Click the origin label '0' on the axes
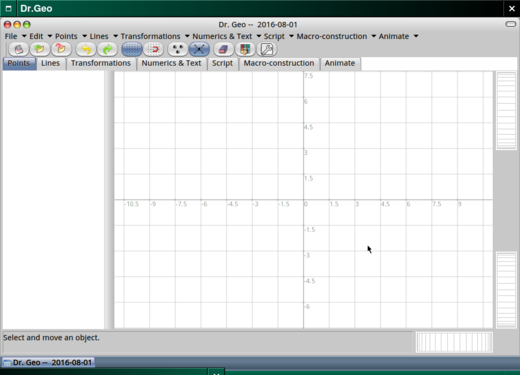This screenshot has width=520, height=375. [x=306, y=204]
